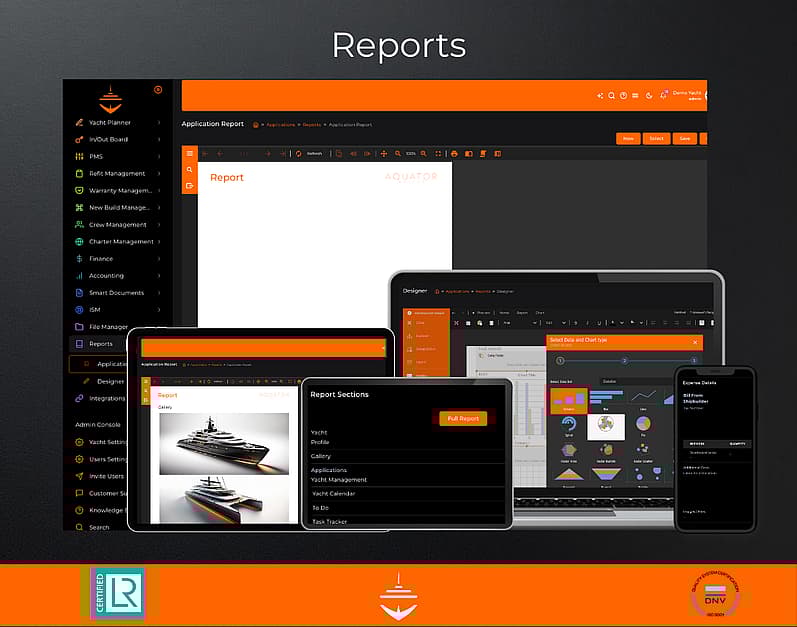Viewport: 797px width, 627px height.
Task: Click the Select orange button
Action: click(x=656, y=139)
